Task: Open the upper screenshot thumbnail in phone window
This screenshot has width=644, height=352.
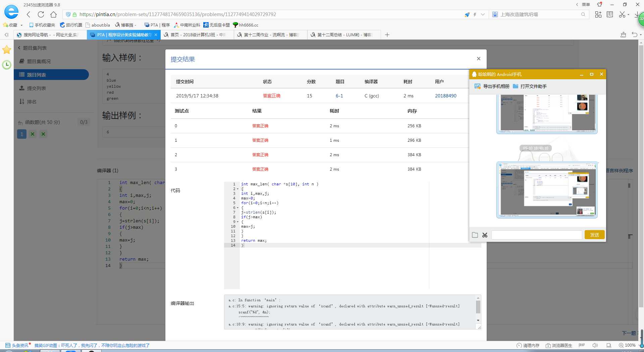Action: [547, 114]
